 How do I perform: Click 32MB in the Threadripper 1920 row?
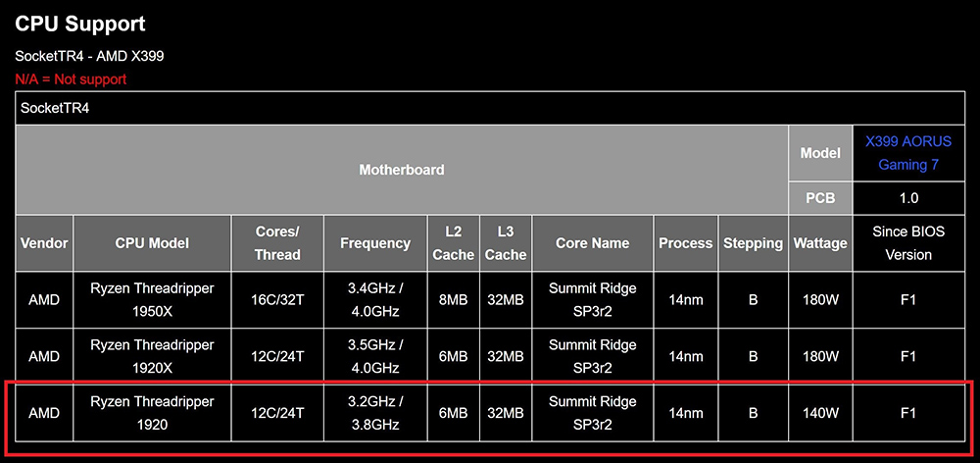(x=506, y=413)
